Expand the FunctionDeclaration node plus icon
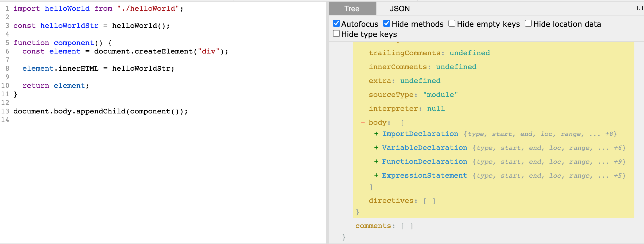Viewport: 644px width, 244px height. click(376, 162)
